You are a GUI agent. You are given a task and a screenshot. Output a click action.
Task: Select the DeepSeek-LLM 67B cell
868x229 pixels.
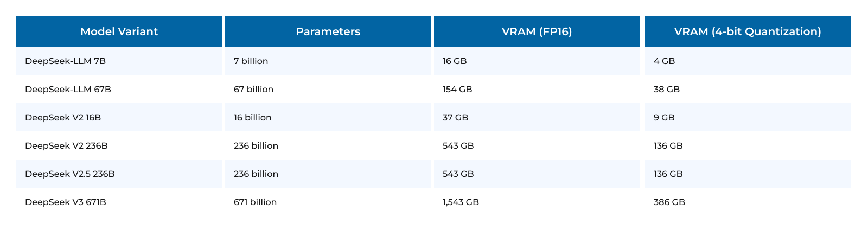pyautogui.click(x=68, y=90)
